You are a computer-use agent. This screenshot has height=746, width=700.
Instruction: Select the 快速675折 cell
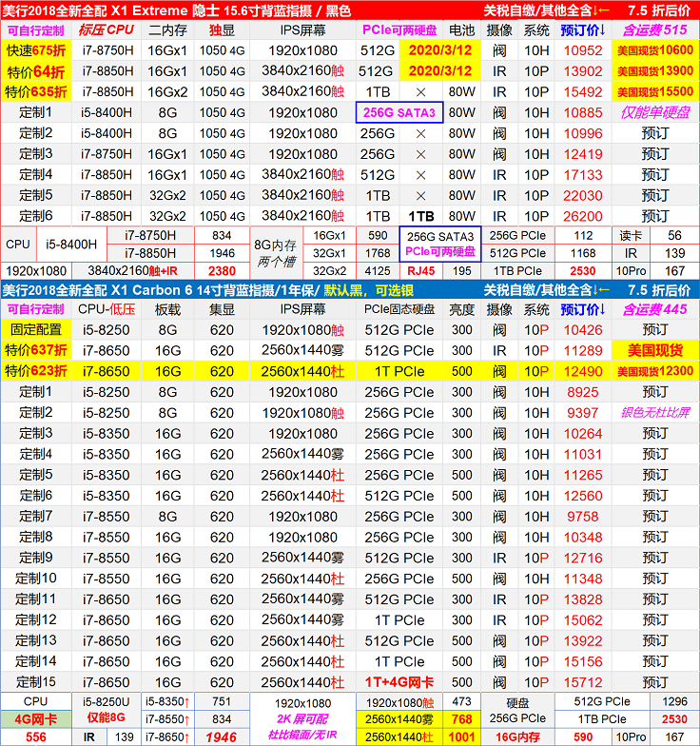click(35, 50)
